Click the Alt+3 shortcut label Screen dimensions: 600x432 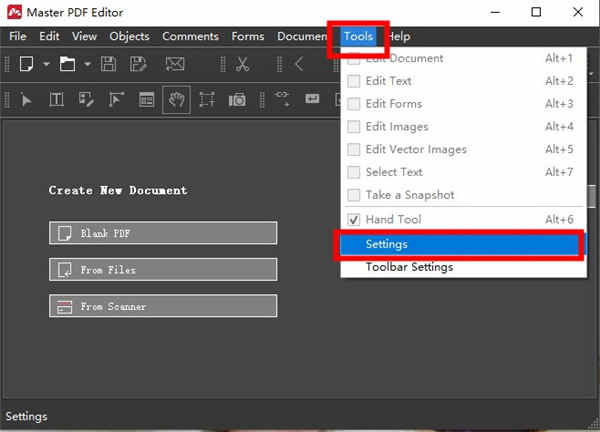point(559,104)
